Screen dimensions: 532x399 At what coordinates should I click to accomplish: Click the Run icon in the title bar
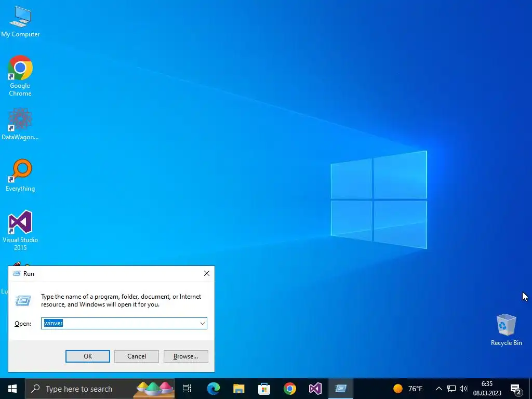(17, 273)
